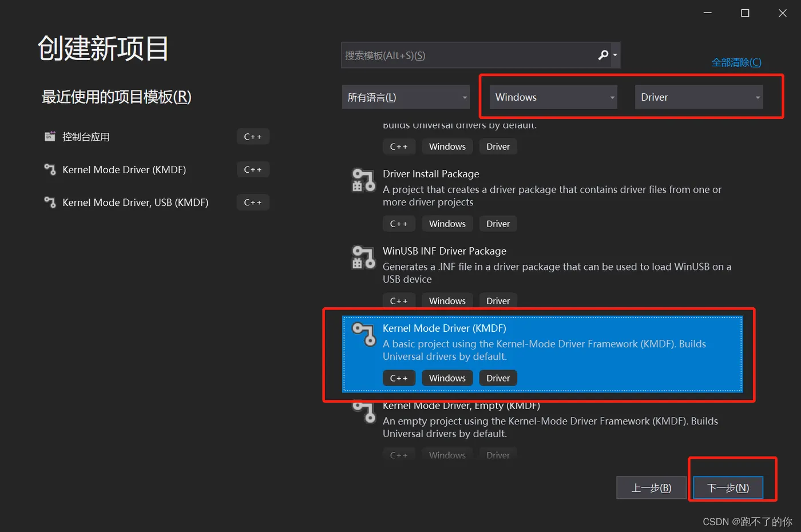Select the Driver Install Package template
The image size is (801, 532).
(431, 174)
